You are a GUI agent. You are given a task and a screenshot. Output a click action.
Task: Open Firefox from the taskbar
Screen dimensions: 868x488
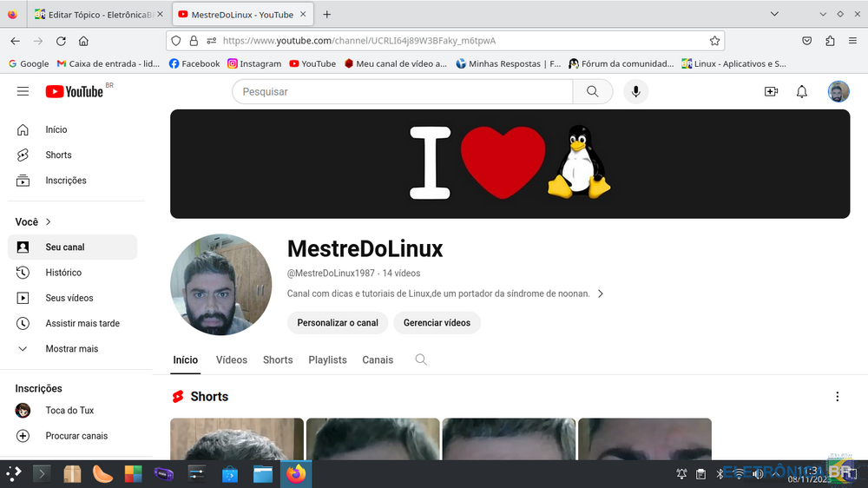(x=296, y=474)
